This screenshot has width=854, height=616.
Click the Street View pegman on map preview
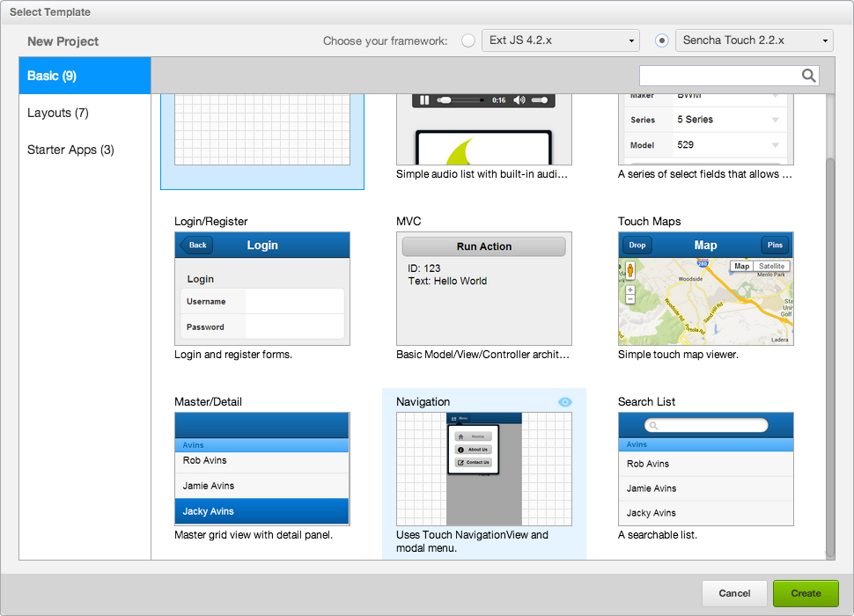tap(630, 270)
